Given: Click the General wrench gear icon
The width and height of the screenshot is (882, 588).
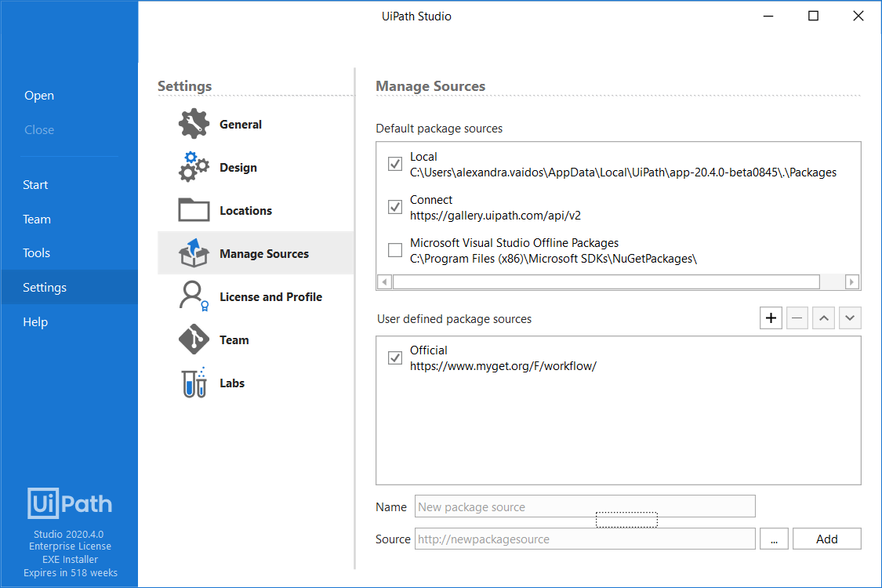Looking at the screenshot, I should [x=194, y=124].
